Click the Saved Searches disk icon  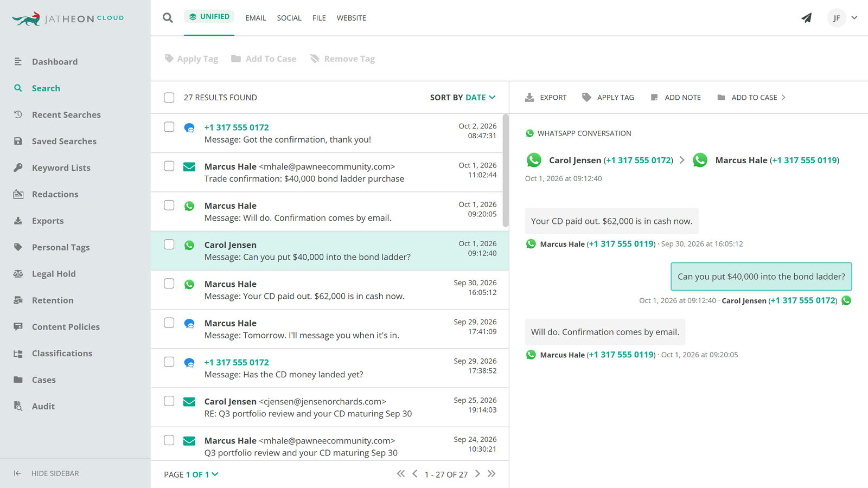coord(18,141)
